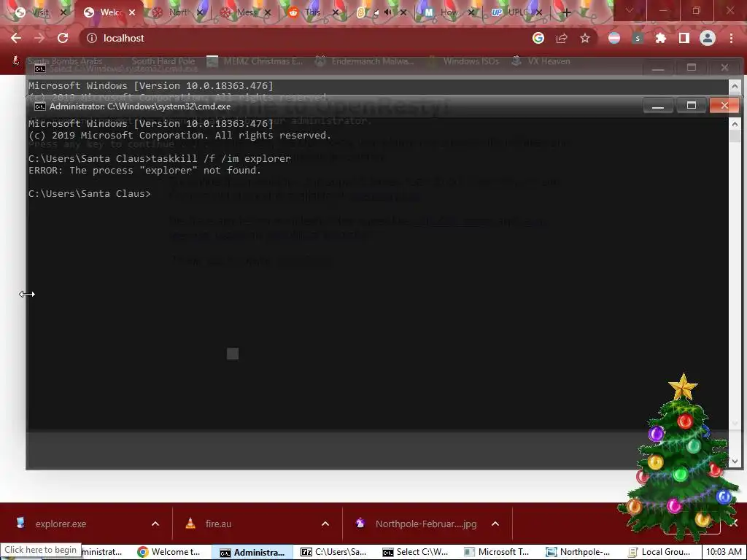Close the 'Visit' tab

(63, 13)
